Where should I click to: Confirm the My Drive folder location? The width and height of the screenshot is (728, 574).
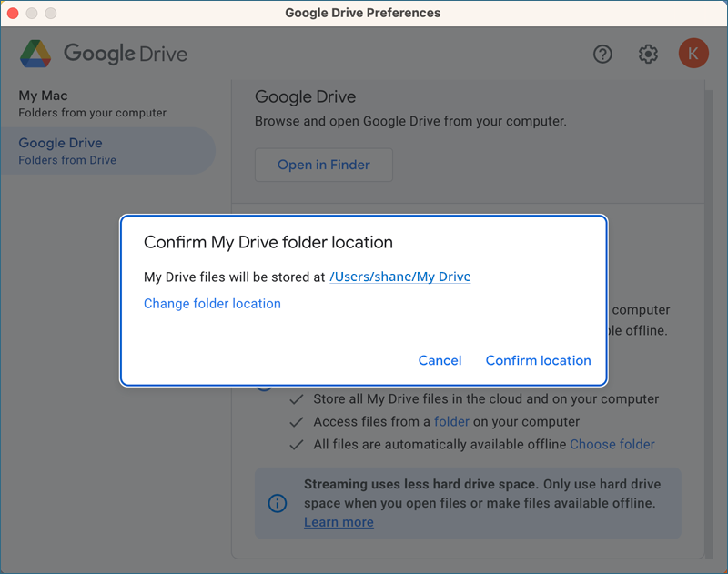click(538, 360)
